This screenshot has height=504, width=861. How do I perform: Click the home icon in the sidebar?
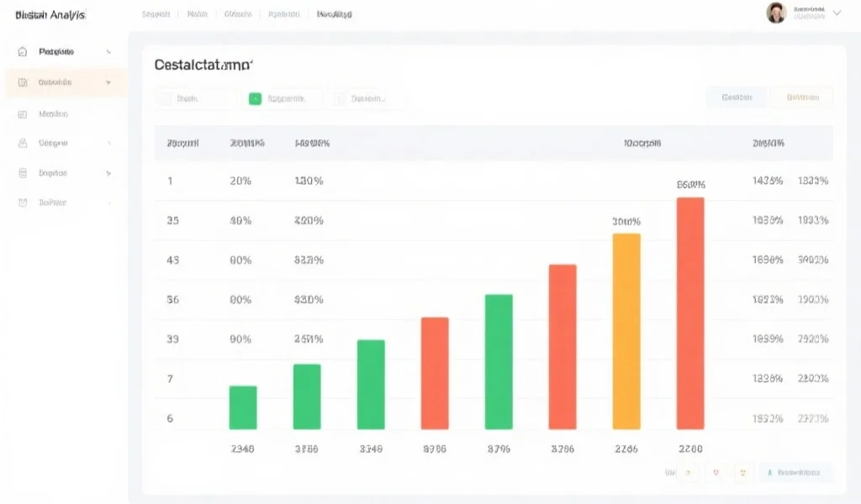(23, 52)
